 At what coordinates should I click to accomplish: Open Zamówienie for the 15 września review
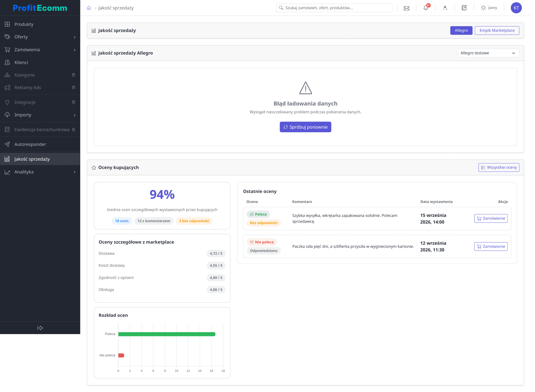pos(491,218)
